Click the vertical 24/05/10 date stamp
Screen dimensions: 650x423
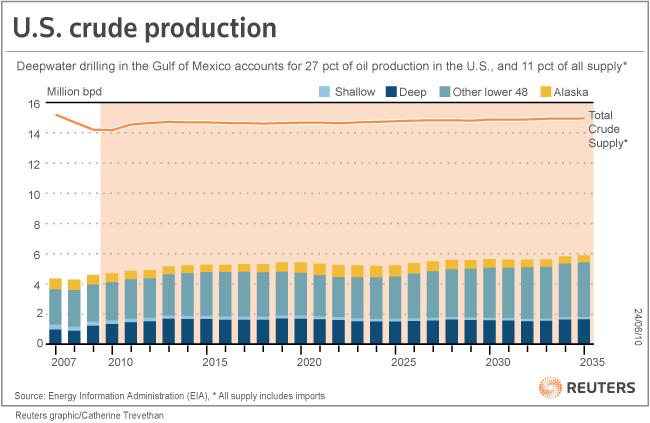coord(637,327)
